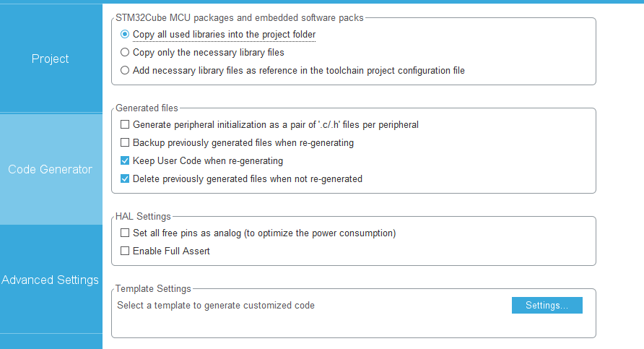The width and height of the screenshot is (644, 349).
Task: Click the 'HAL Settings' group heading
Action: (x=143, y=216)
